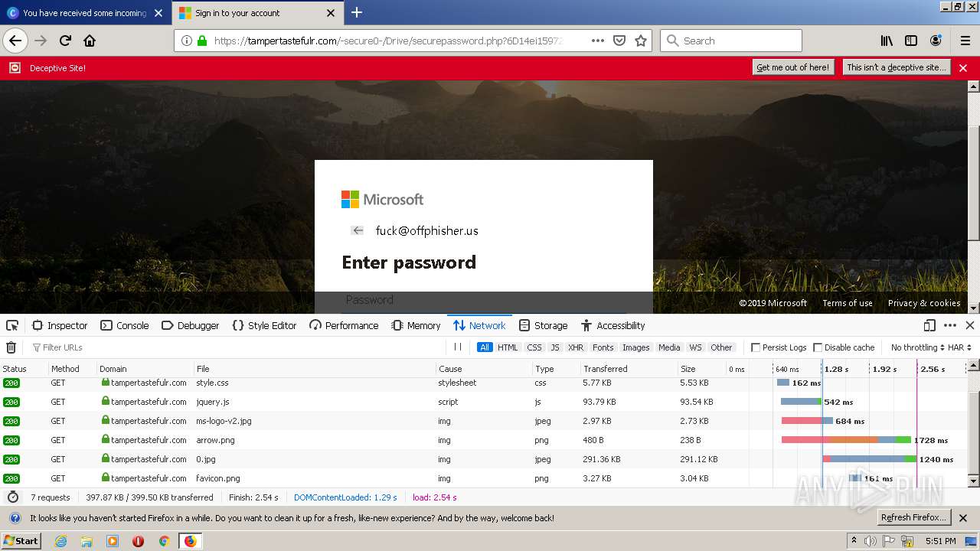Image resolution: width=980 pixels, height=551 pixels.
Task: Toggle the sidebar view icon
Action: [x=911, y=41]
